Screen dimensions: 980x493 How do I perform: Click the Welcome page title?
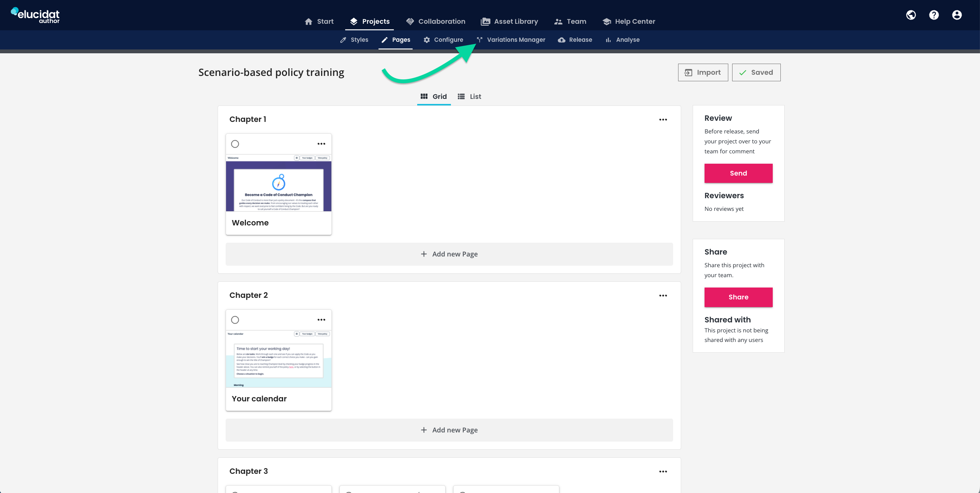tap(250, 223)
